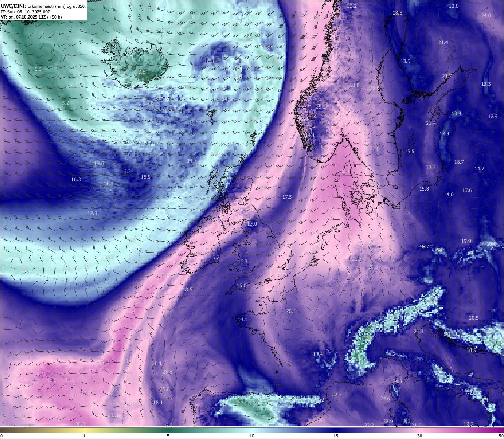Click the 22.9 value on the map
This screenshot has height=439, width=504.
click(388, 421)
